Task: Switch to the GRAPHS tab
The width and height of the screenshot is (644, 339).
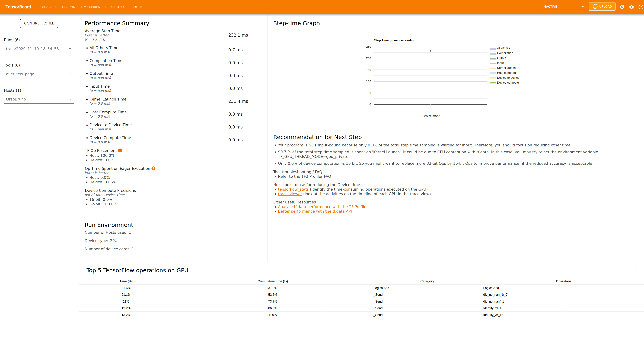Action: coord(68,7)
